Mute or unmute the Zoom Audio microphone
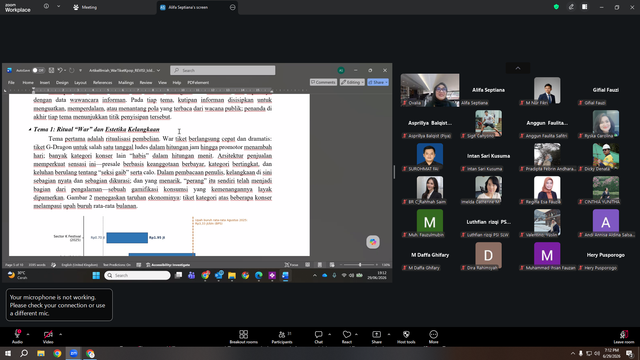Image resolution: width=640 pixels, height=360 pixels. click(x=18, y=336)
